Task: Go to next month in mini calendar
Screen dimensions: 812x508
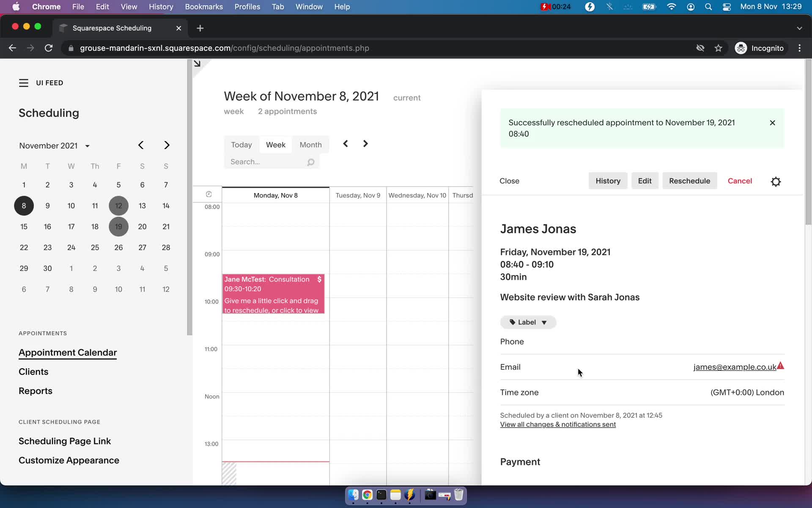Action: pos(167,145)
